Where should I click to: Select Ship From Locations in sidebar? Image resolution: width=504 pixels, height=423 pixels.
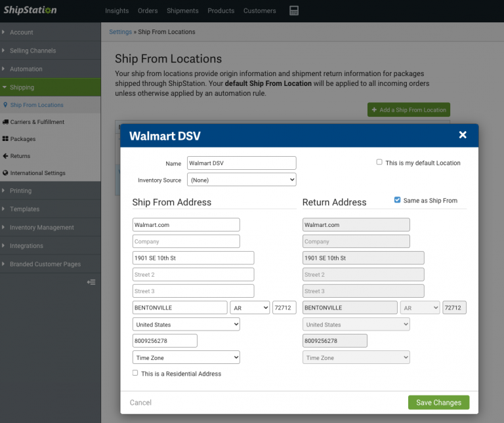[x=50, y=105]
